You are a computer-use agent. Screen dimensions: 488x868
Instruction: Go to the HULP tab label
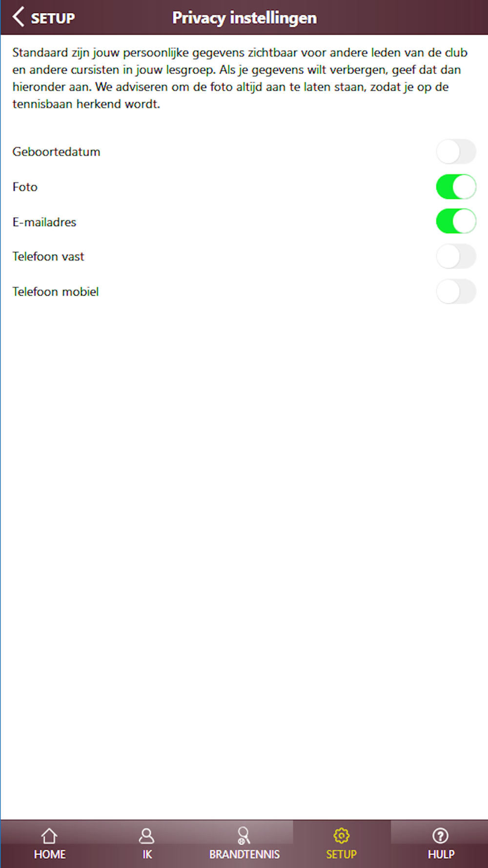[441, 854]
